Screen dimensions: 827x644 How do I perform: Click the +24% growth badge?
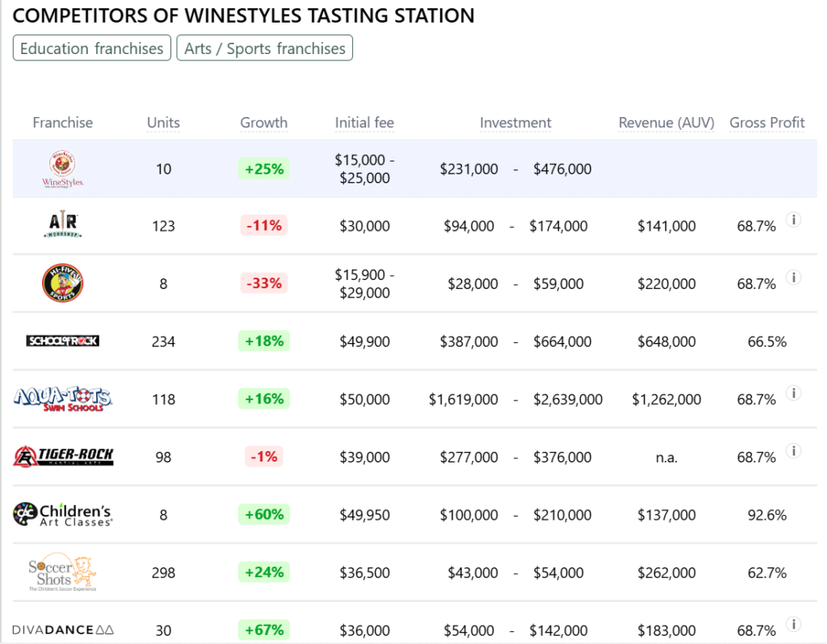tap(264, 572)
